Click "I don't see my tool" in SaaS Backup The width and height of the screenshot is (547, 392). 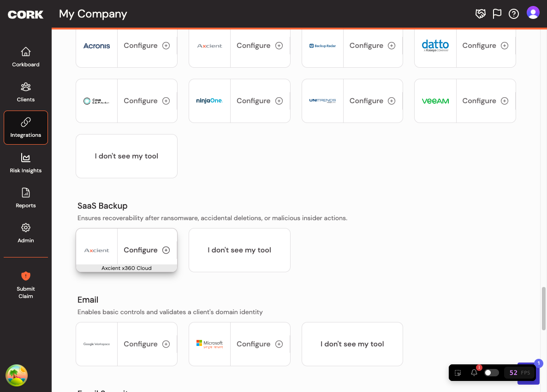[240, 250]
